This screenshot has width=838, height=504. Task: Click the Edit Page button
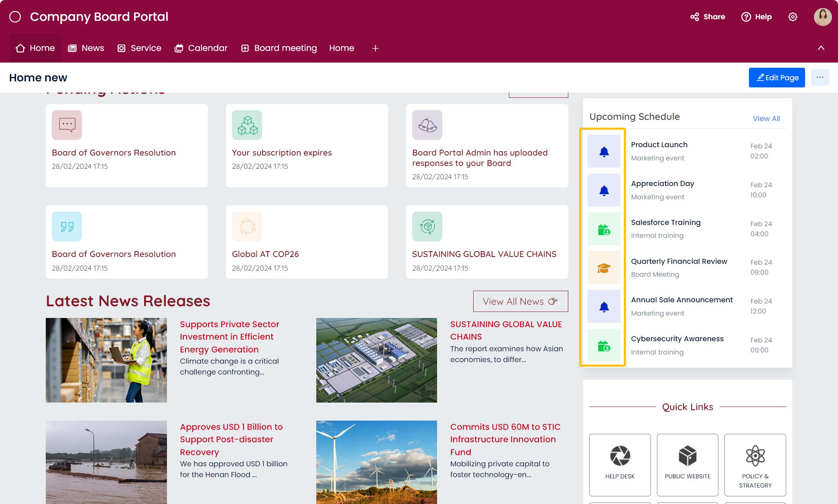tap(777, 77)
